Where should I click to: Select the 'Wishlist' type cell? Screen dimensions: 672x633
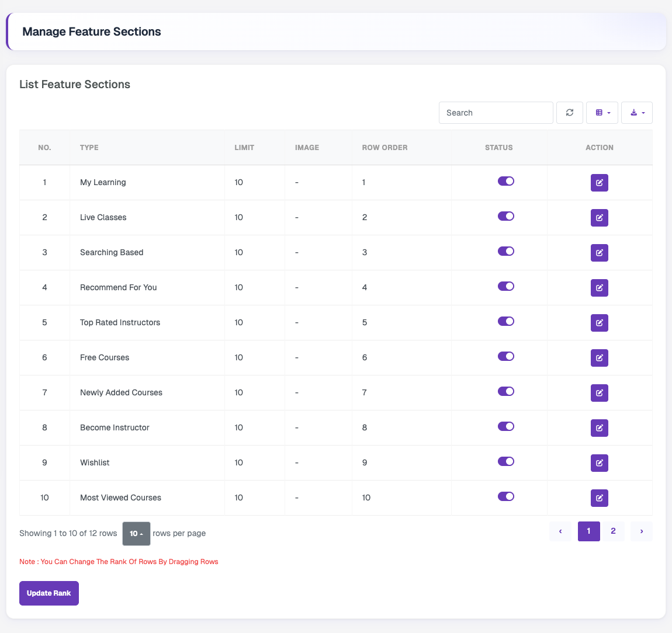tap(147, 463)
